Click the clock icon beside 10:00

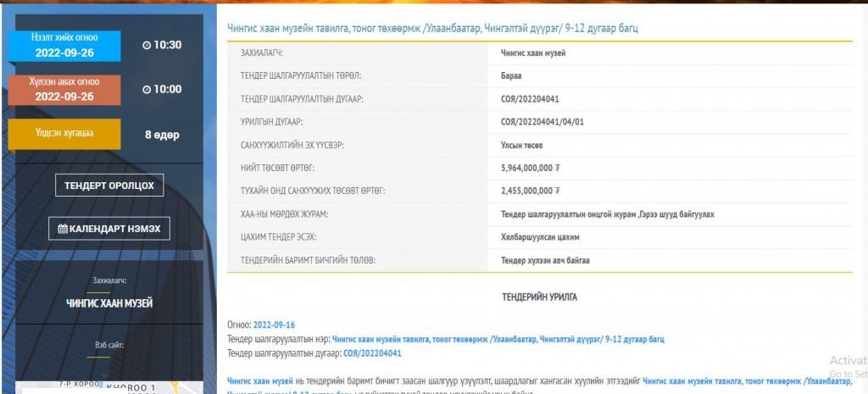coord(147,89)
